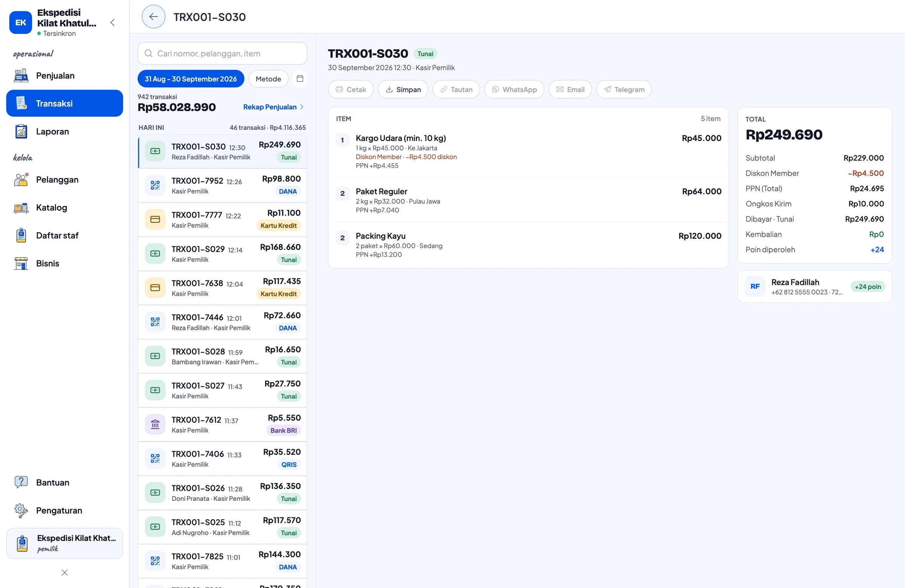
Task: Click QR icon of TRX001-7825
Action: tap(155, 561)
